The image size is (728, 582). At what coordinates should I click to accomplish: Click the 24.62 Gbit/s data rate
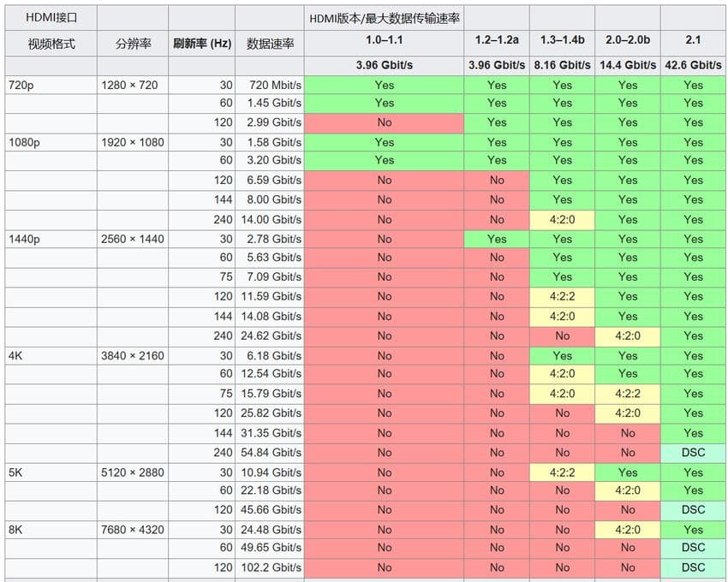click(x=270, y=336)
